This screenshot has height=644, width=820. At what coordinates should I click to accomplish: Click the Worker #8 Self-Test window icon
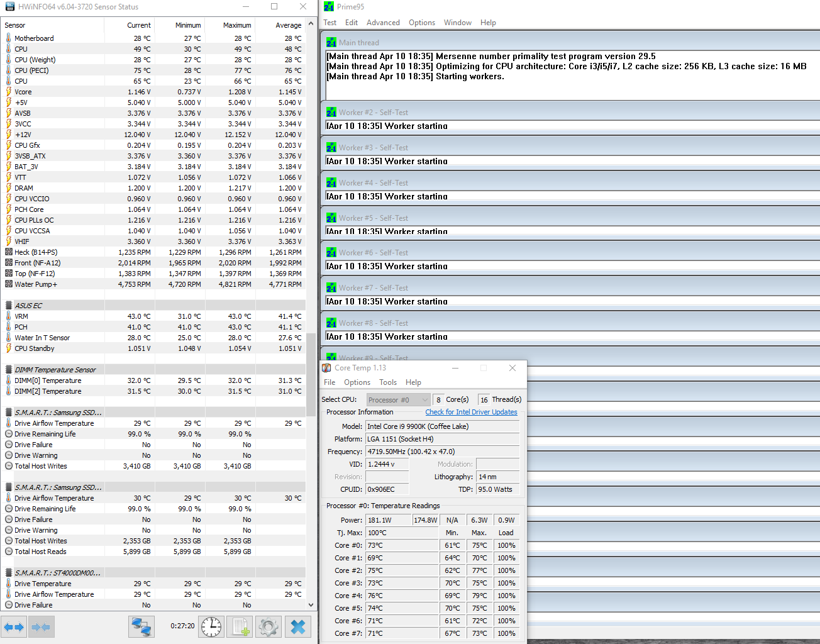click(x=331, y=323)
